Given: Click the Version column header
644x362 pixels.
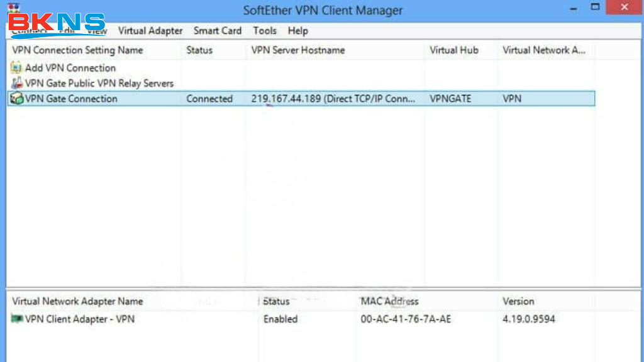Looking at the screenshot, I should tap(518, 302).
